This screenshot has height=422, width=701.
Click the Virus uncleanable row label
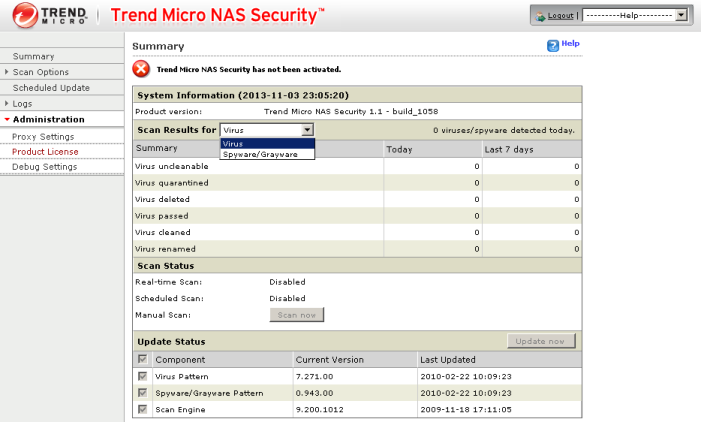click(172, 166)
